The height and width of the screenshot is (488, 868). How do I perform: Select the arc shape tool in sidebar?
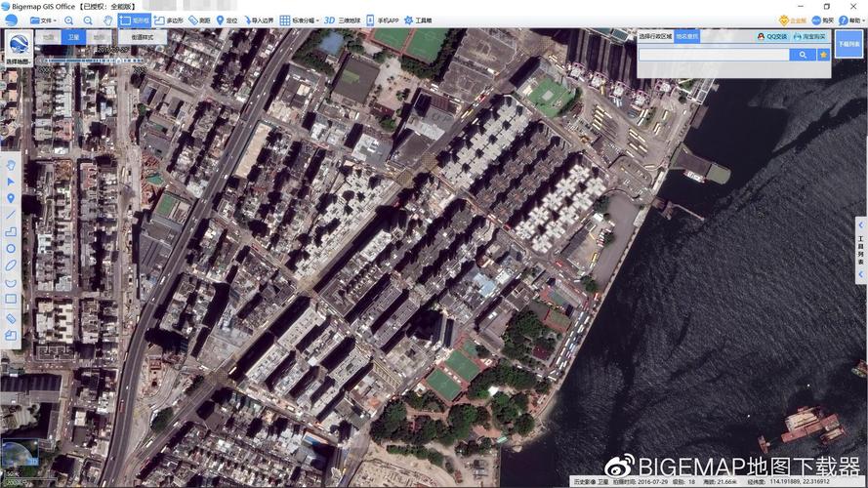(x=11, y=283)
